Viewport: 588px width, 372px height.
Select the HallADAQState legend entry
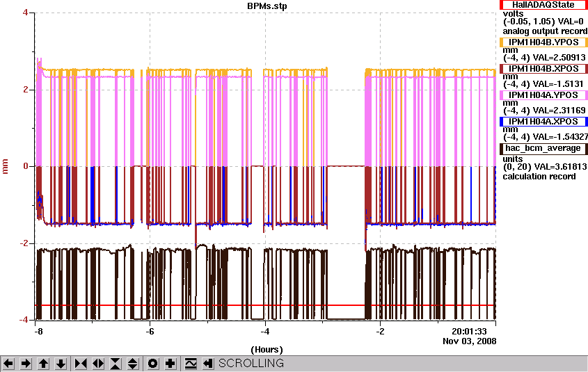(543, 5)
